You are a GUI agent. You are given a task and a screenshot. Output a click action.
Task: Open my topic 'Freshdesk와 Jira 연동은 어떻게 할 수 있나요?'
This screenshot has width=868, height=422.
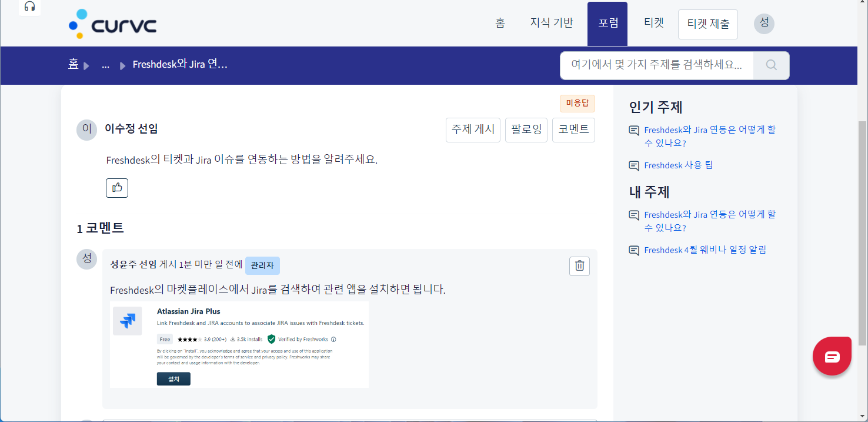click(x=710, y=221)
